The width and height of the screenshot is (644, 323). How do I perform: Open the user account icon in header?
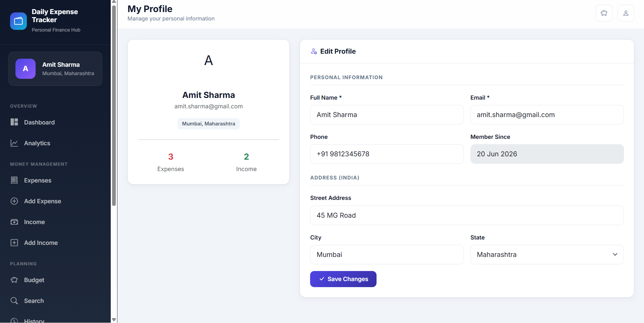tap(626, 13)
